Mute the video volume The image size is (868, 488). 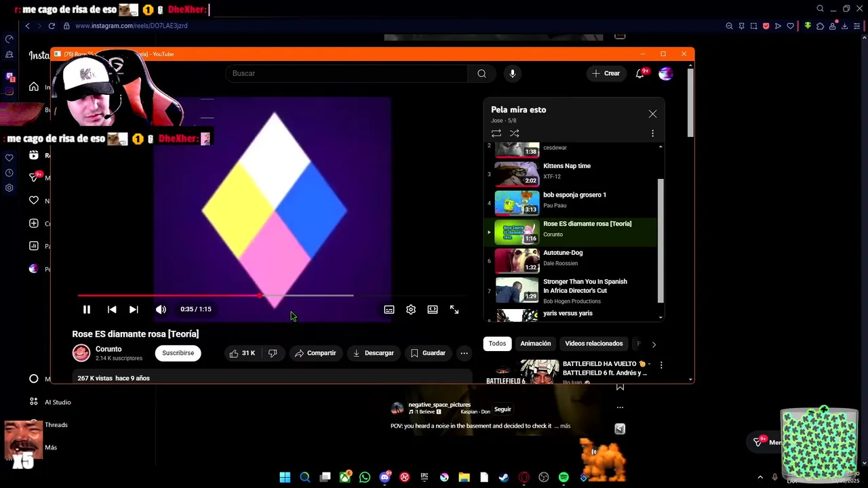[161, 309]
